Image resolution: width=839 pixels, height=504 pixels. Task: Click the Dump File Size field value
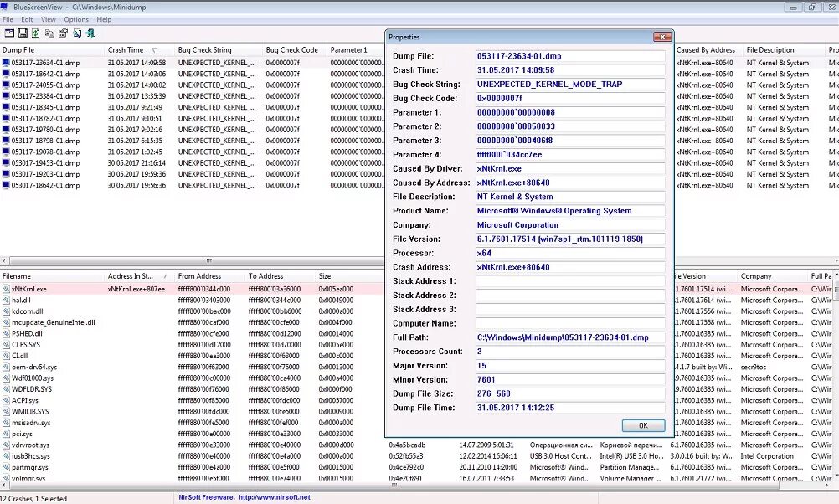pyautogui.click(x=570, y=393)
